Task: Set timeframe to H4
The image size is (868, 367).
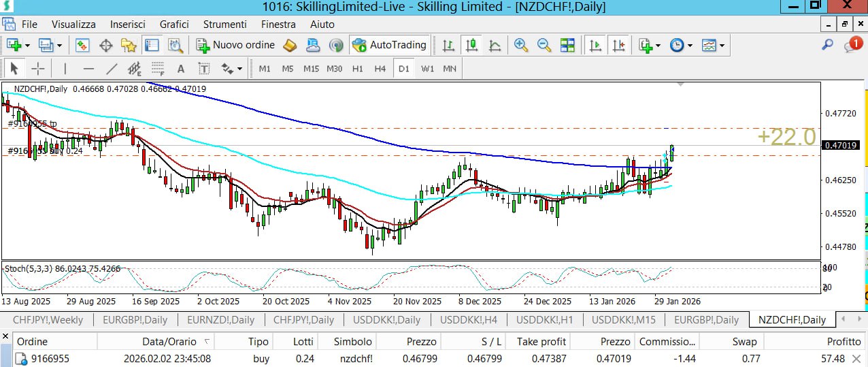Action: [x=380, y=69]
